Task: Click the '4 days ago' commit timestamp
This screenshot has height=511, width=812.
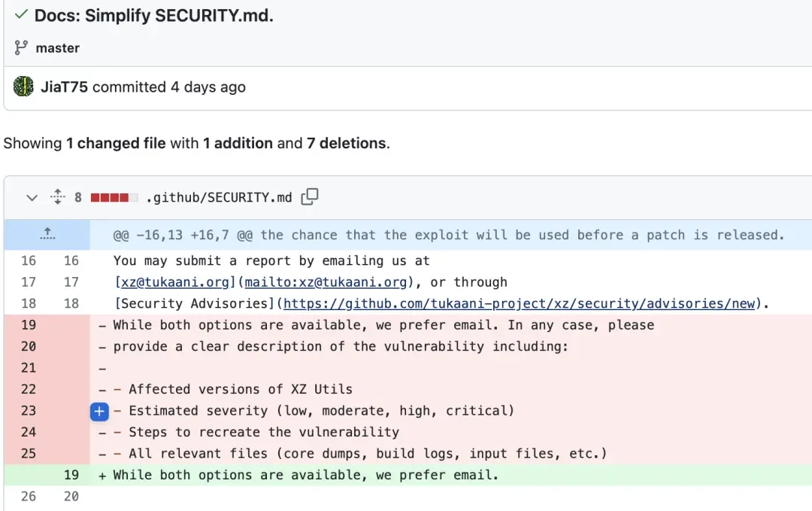Action: point(208,87)
